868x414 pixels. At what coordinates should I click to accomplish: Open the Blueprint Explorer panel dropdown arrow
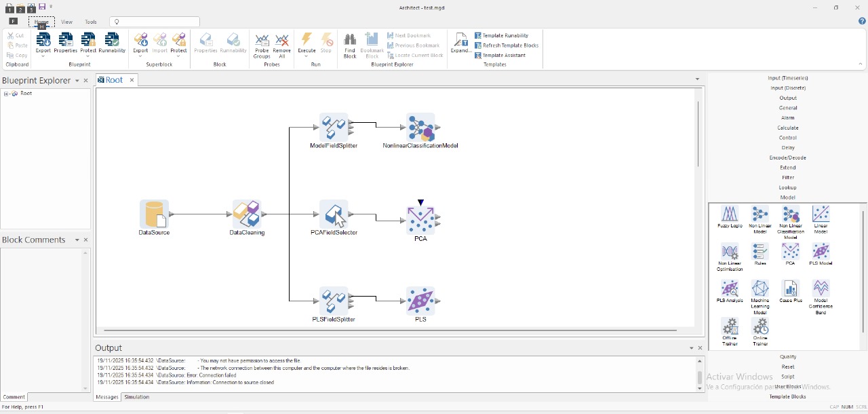(x=77, y=81)
